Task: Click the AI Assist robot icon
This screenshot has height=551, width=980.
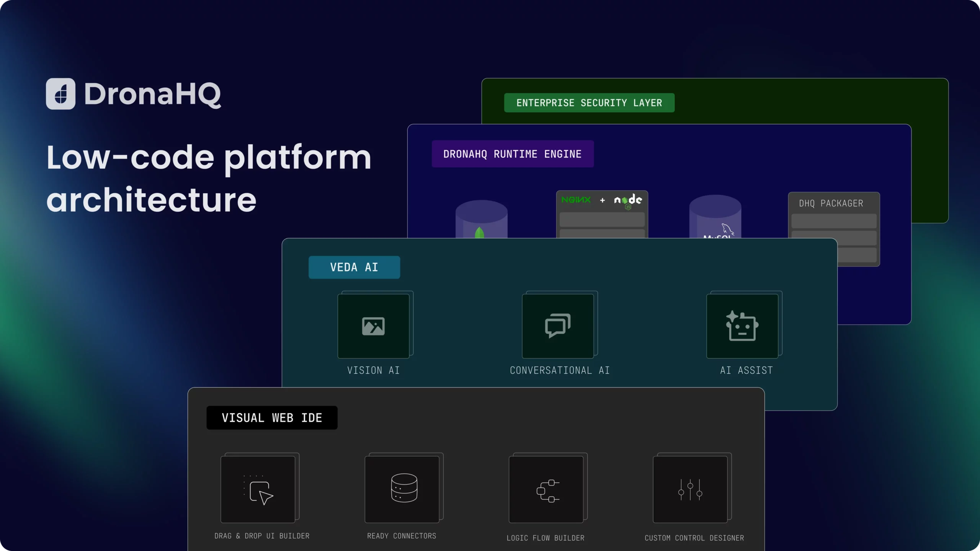Action: coord(742,326)
